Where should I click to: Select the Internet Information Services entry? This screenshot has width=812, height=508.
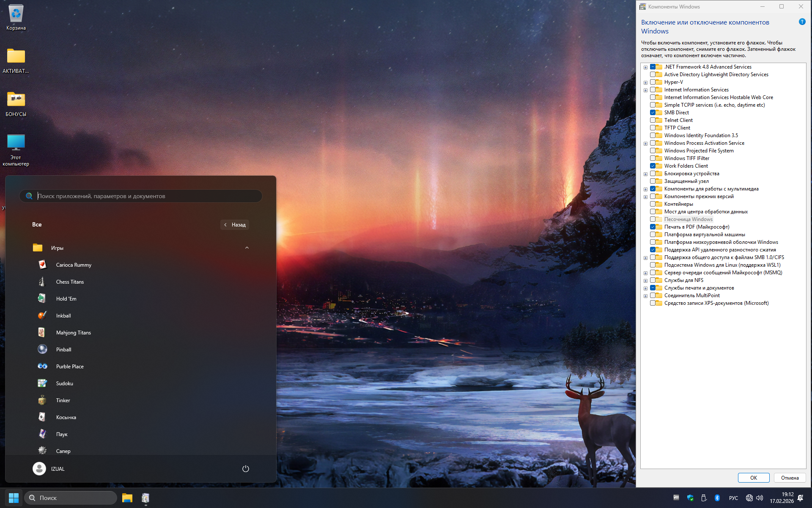pos(696,90)
